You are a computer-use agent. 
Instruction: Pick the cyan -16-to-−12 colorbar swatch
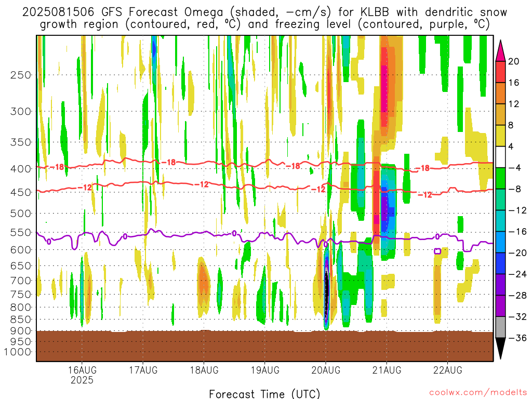click(500, 221)
